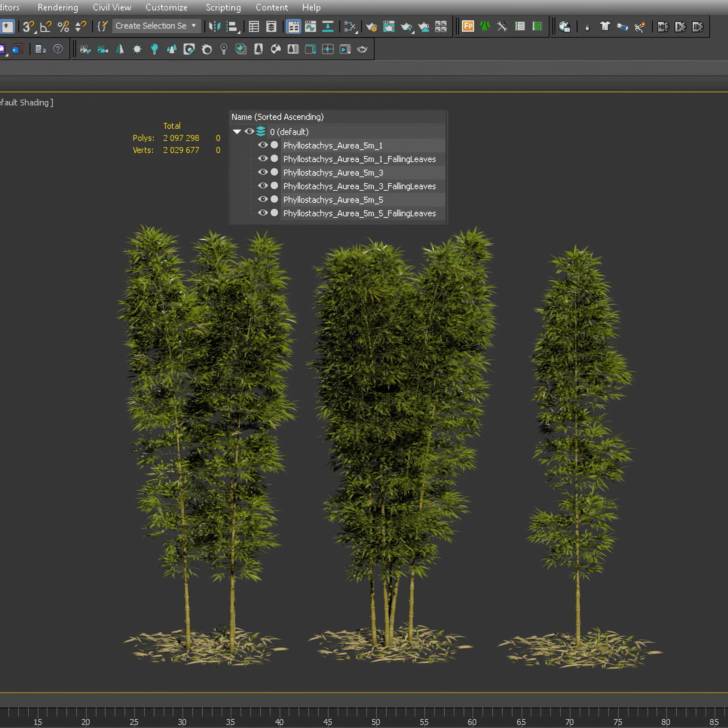Open the Civil View menu
The width and height of the screenshot is (728, 728).
click(112, 7)
